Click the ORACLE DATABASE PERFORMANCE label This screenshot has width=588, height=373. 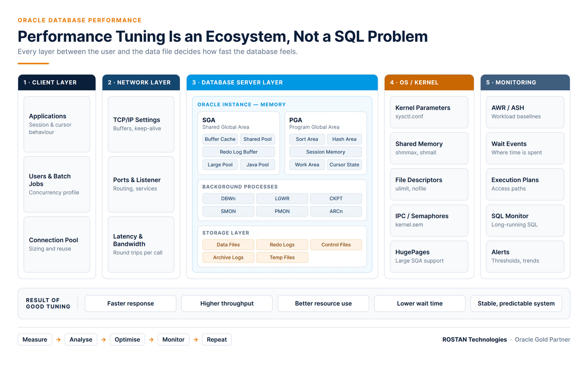click(80, 20)
